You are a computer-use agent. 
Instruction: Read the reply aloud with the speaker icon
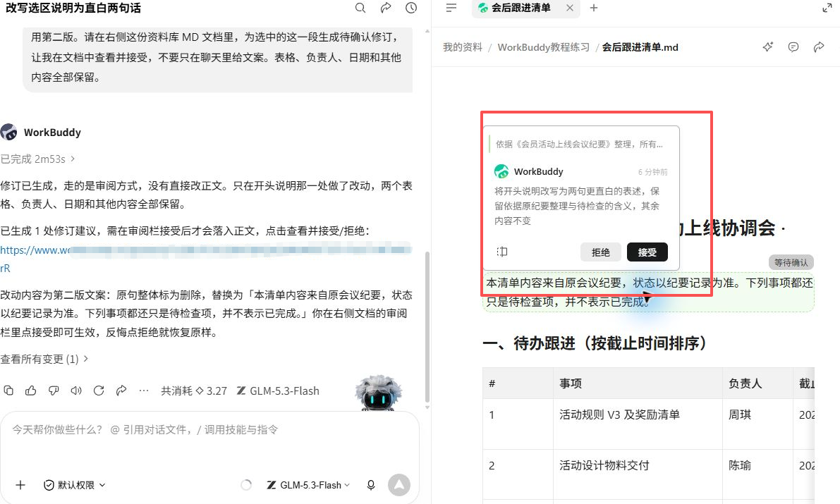(x=76, y=391)
